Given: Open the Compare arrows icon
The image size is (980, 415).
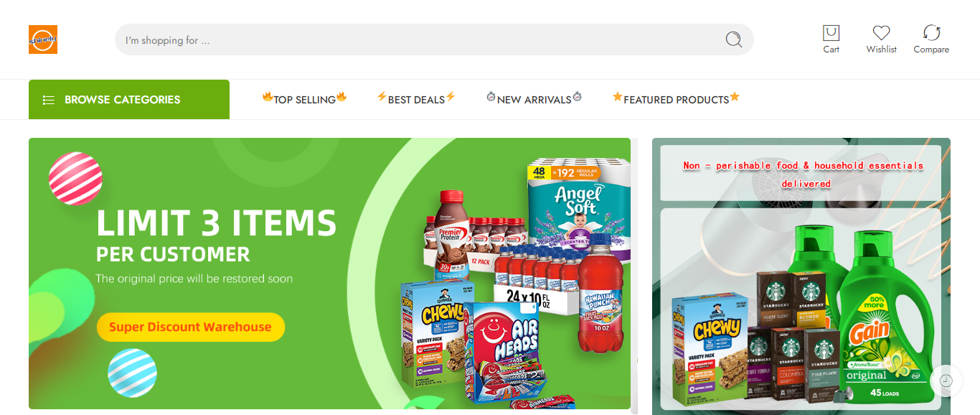Looking at the screenshot, I should point(931,33).
